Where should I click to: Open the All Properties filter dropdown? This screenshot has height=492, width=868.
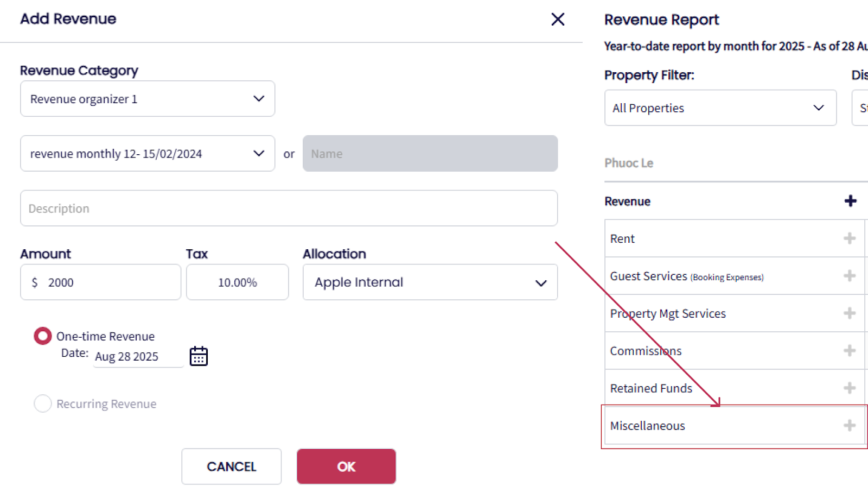click(x=720, y=108)
